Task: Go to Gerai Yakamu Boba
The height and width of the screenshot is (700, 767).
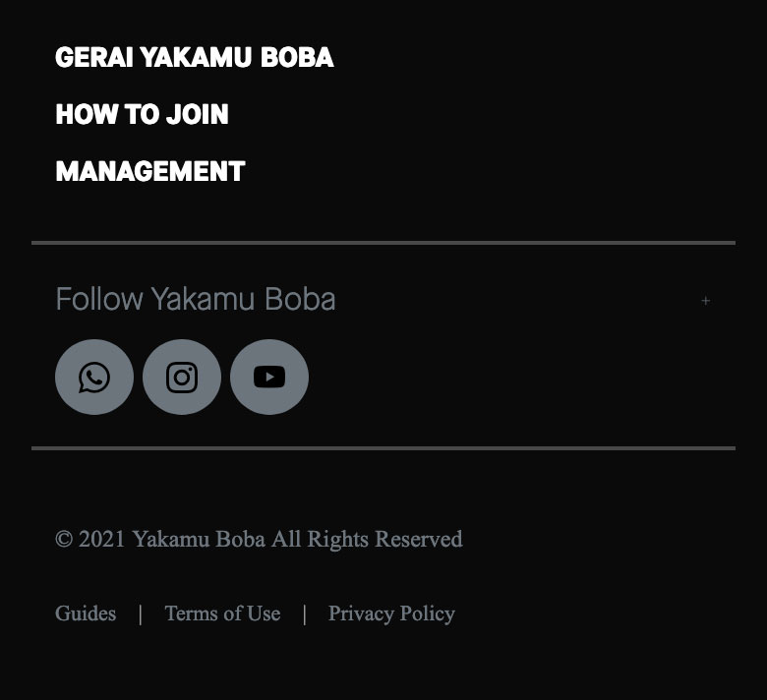Action: 195,58
